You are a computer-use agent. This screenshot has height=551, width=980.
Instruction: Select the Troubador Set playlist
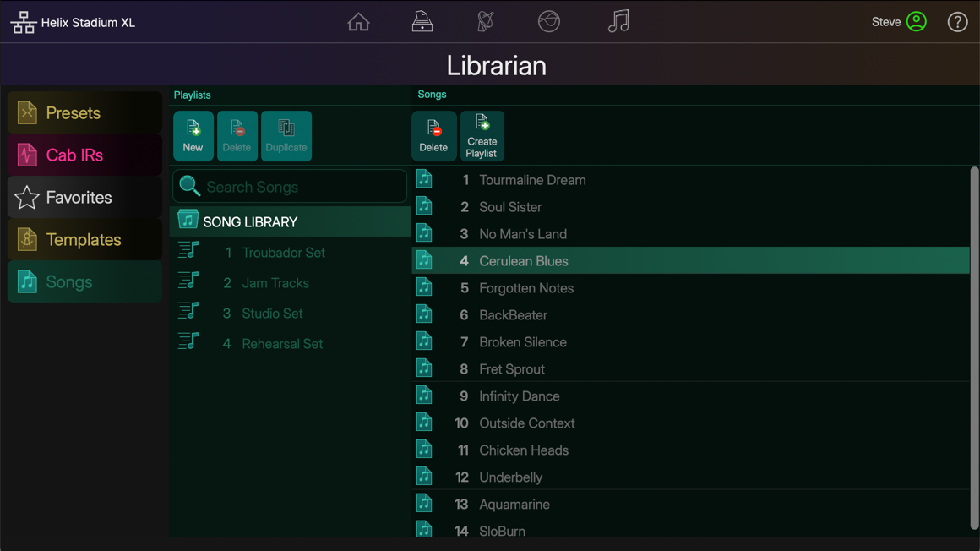click(x=282, y=252)
